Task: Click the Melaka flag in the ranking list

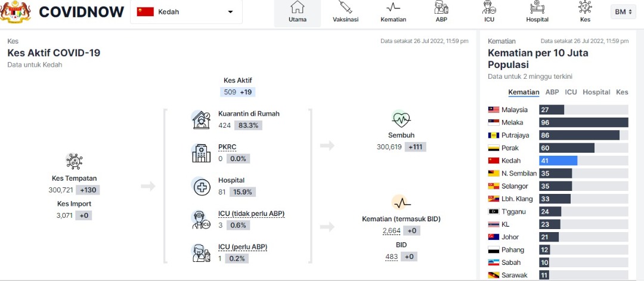Action: (x=493, y=122)
